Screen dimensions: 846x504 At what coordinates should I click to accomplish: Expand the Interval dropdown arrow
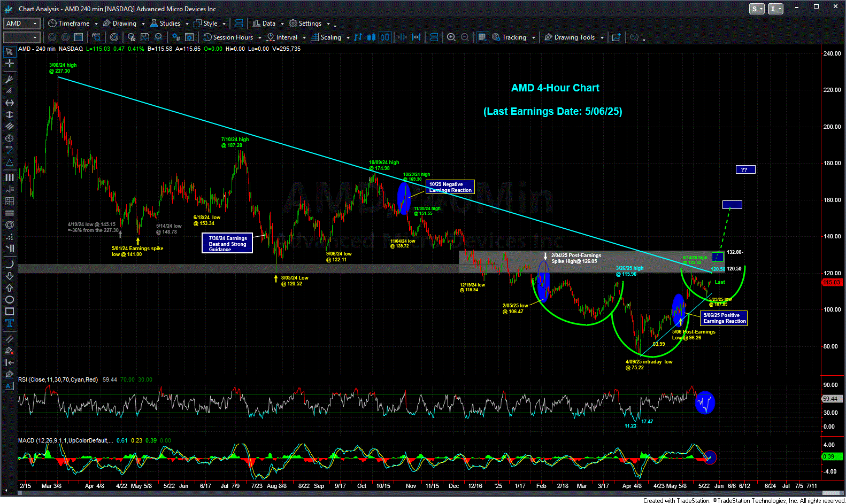point(304,37)
